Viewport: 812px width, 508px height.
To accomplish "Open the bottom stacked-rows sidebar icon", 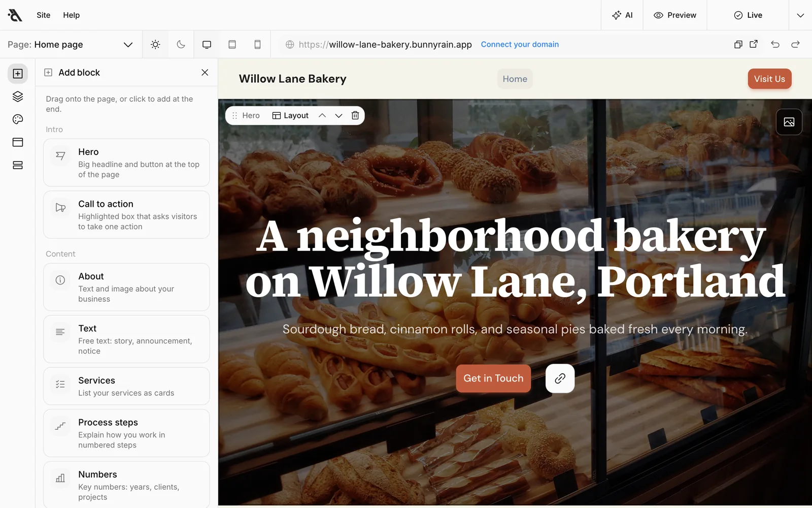I will 18,165.
